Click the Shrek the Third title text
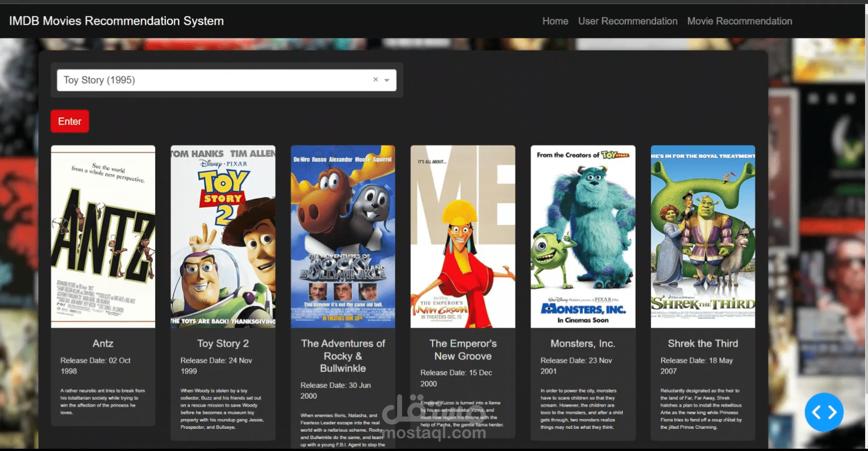 tap(703, 344)
